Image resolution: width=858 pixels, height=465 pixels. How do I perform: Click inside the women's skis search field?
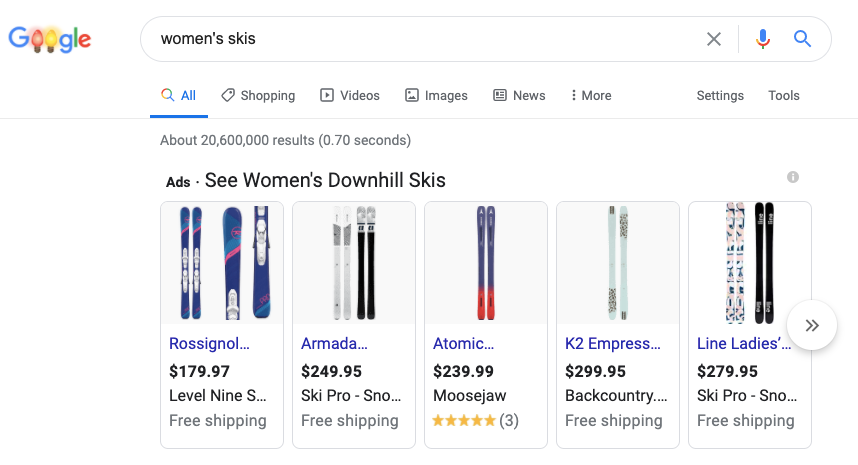[420, 39]
